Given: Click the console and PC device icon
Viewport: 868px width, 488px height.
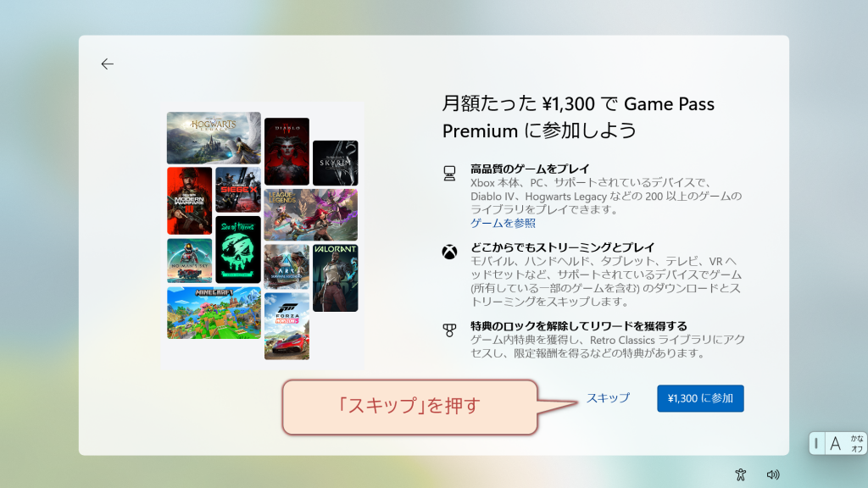Looking at the screenshot, I should [449, 174].
